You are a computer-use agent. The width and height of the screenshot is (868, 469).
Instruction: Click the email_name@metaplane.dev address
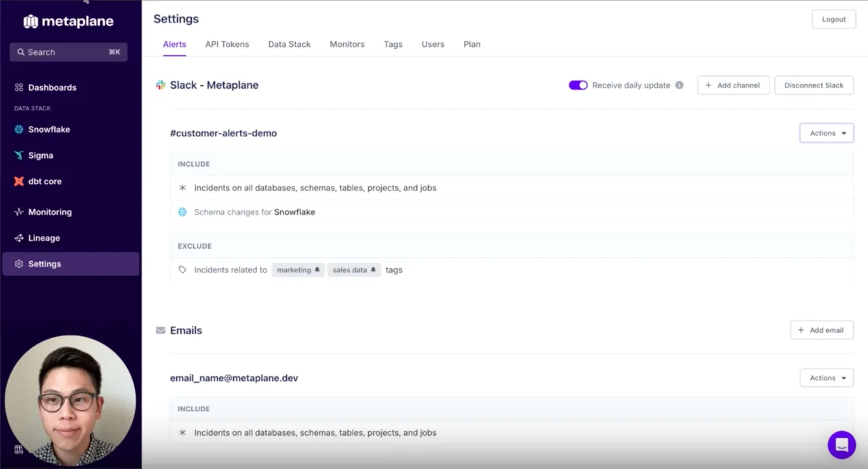(234, 378)
